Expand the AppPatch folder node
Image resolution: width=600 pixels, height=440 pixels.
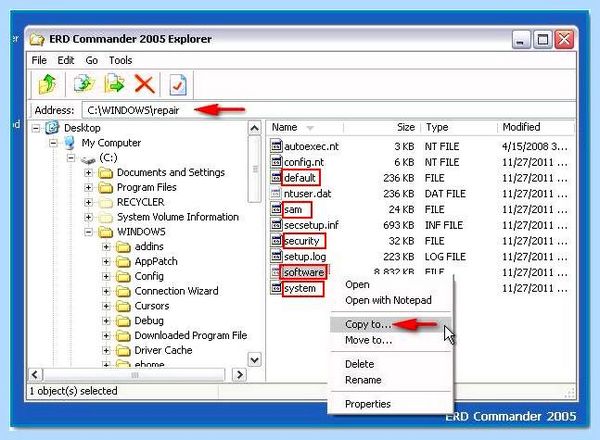coord(106,262)
